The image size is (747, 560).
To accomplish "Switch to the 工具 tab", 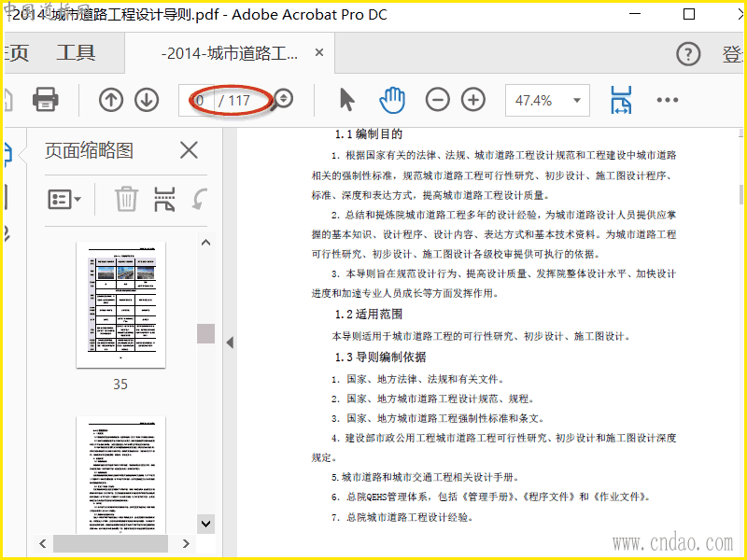I will tap(77, 53).
